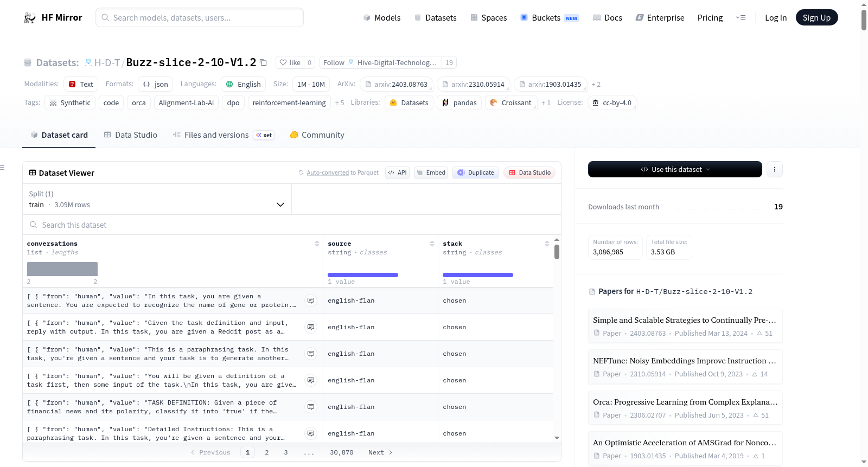Focus the Search this dataset field
Image resolution: width=868 pixels, height=467 pixels.
pyautogui.click(x=292, y=225)
